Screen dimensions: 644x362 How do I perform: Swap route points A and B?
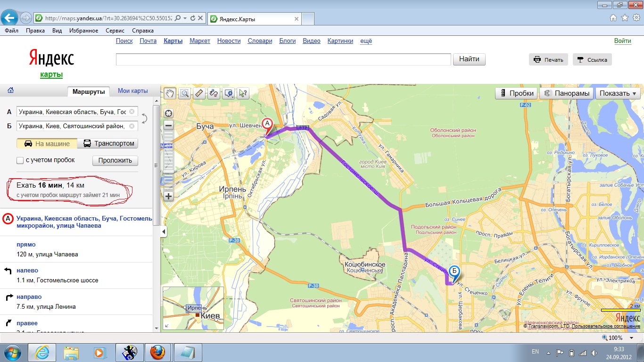click(x=145, y=119)
